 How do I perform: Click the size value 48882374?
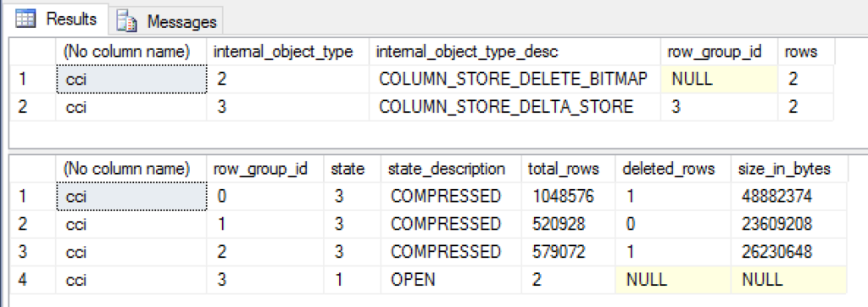tap(789, 196)
